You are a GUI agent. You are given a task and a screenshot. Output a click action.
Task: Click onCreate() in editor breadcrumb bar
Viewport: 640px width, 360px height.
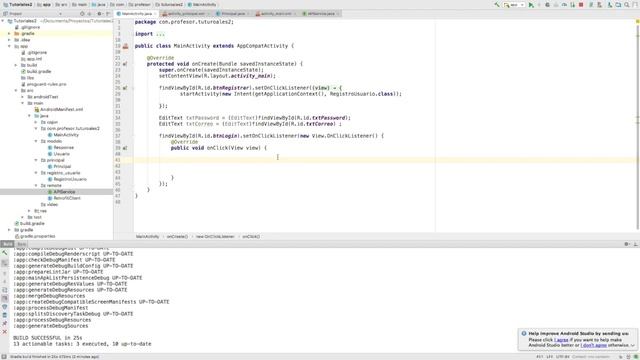tap(177, 236)
